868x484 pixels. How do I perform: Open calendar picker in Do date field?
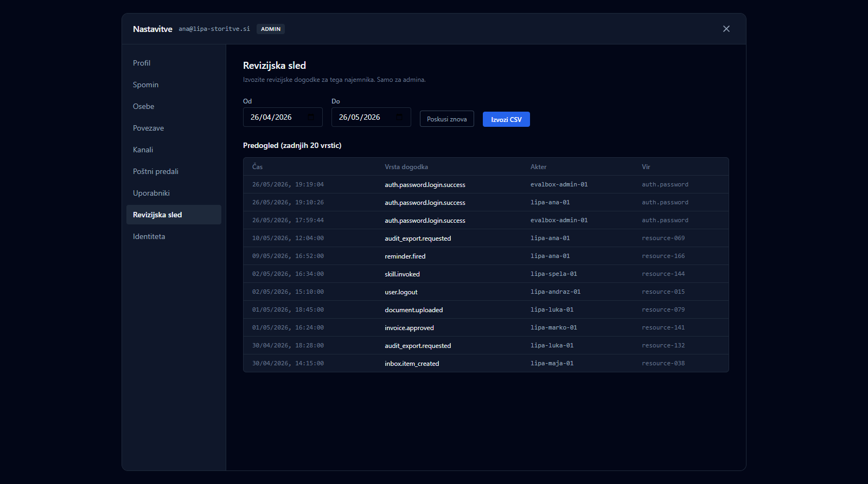coord(399,117)
